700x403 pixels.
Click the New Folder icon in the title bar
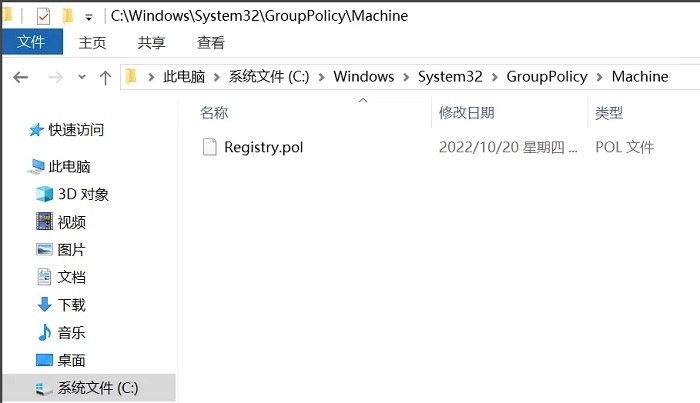click(x=68, y=16)
